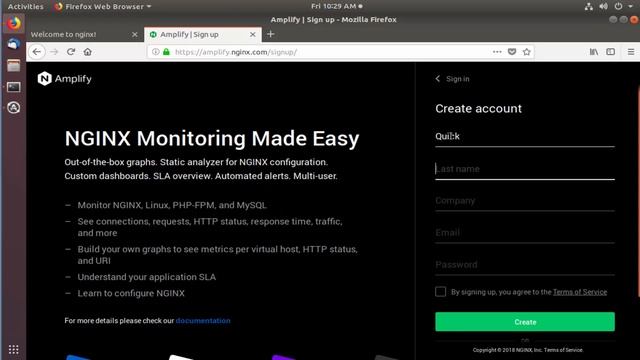Open a new tab with plus button
The height and width of the screenshot is (360, 640).
(270, 34)
